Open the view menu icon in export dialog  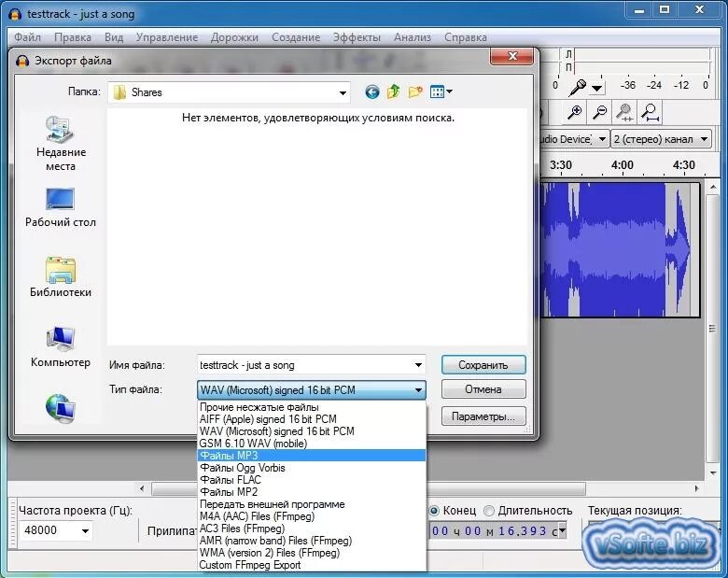click(441, 92)
